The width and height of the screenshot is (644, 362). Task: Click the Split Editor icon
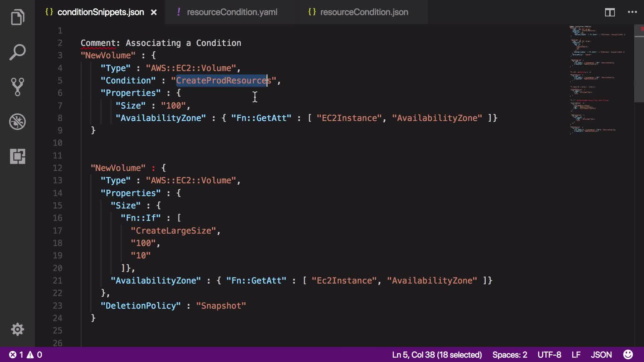(609, 12)
